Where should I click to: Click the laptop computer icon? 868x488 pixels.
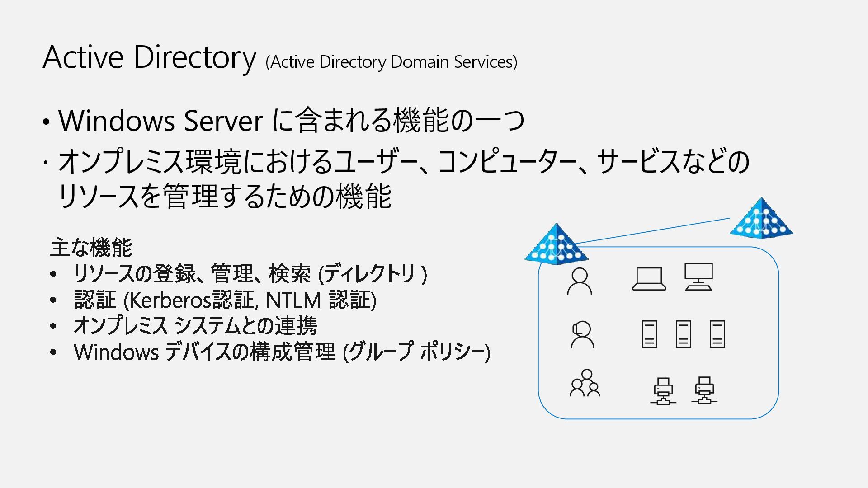coord(649,279)
